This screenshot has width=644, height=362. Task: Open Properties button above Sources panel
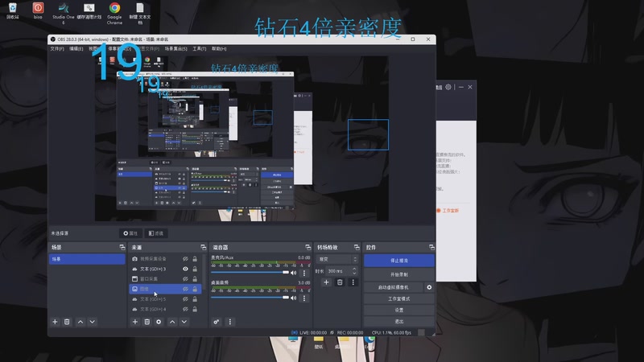pos(130,233)
